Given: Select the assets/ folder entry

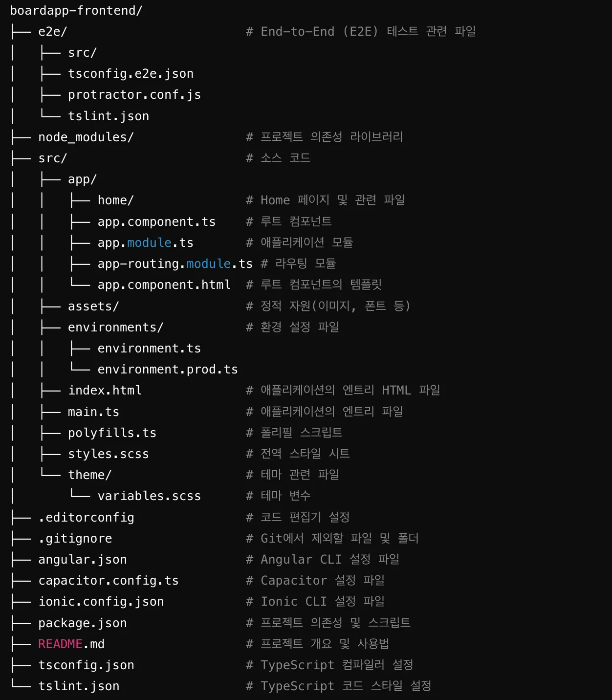Looking at the screenshot, I should tap(93, 306).
